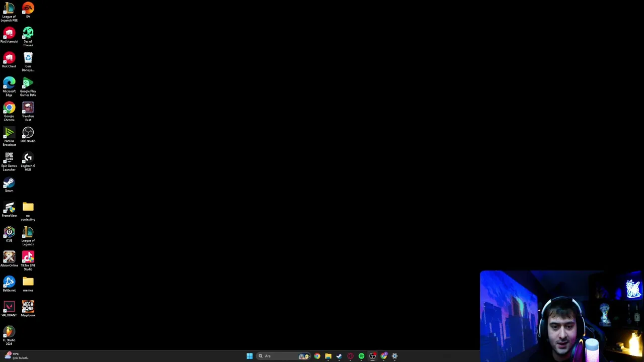The image size is (644, 362).
Task: Open Settings gear in the taskbar
Action: 394,356
